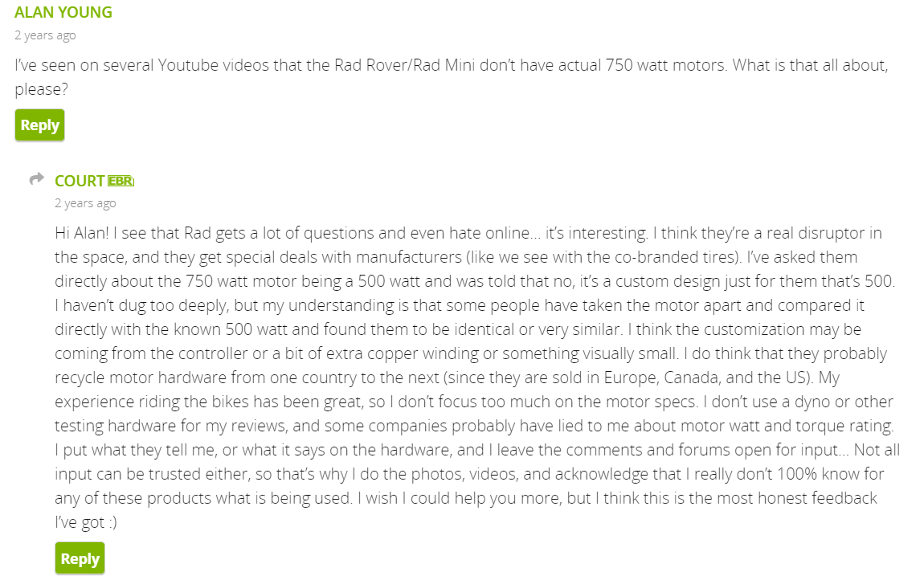Click 'please?' at the end of Alan's question

41,90
